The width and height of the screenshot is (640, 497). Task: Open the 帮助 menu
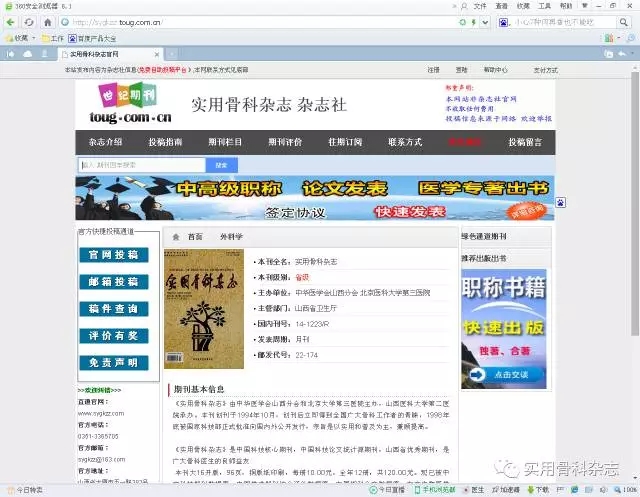point(566,6)
